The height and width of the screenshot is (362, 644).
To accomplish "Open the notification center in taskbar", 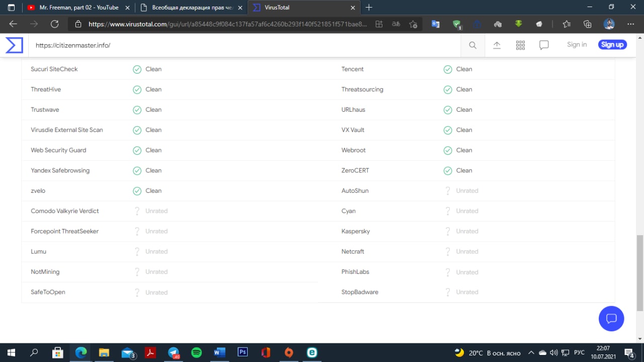I will [x=629, y=352].
